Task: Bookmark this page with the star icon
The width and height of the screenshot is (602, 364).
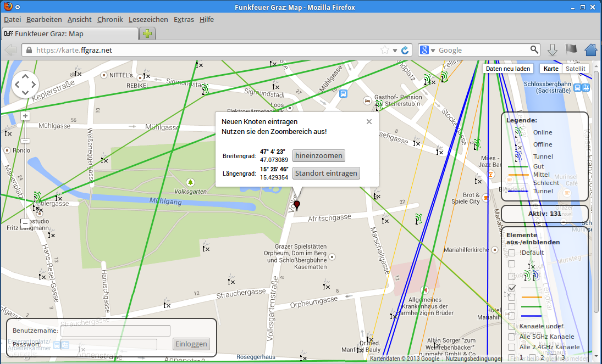Action: [x=385, y=50]
